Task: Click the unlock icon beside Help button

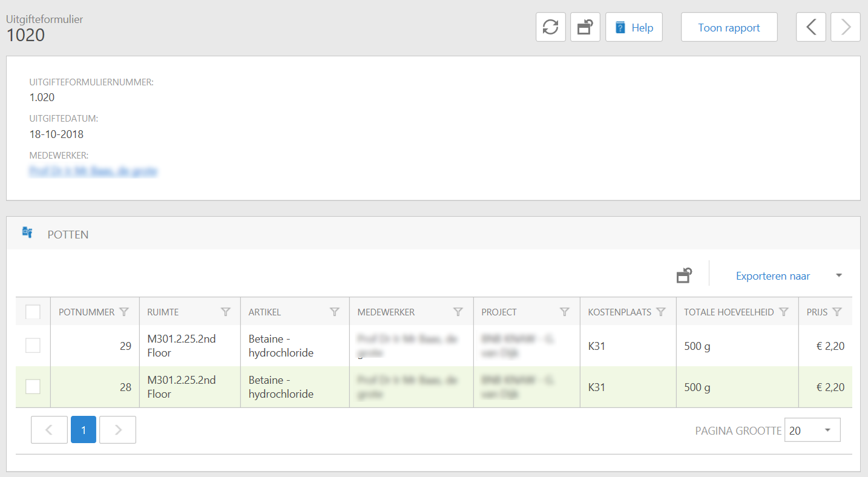Action: tap(585, 27)
